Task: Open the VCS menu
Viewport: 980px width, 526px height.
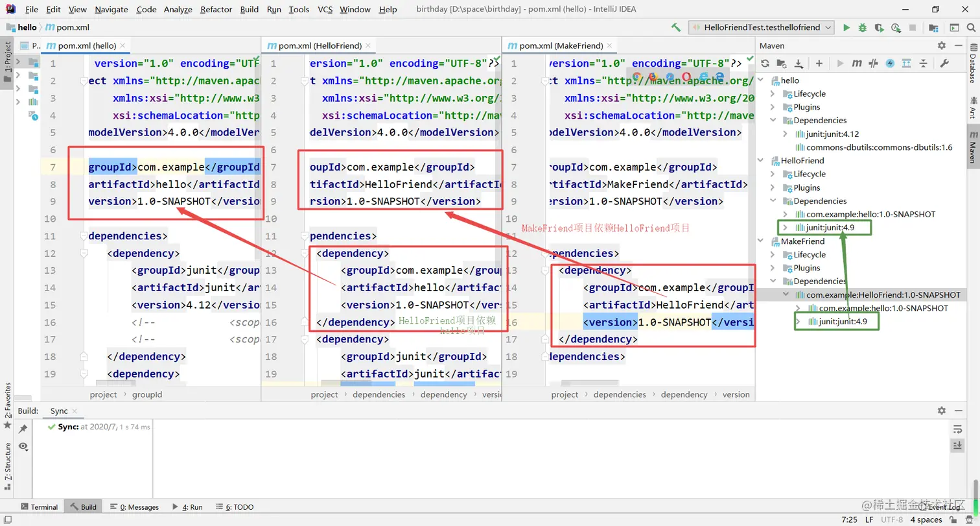Action: click(x=325, y=10)
